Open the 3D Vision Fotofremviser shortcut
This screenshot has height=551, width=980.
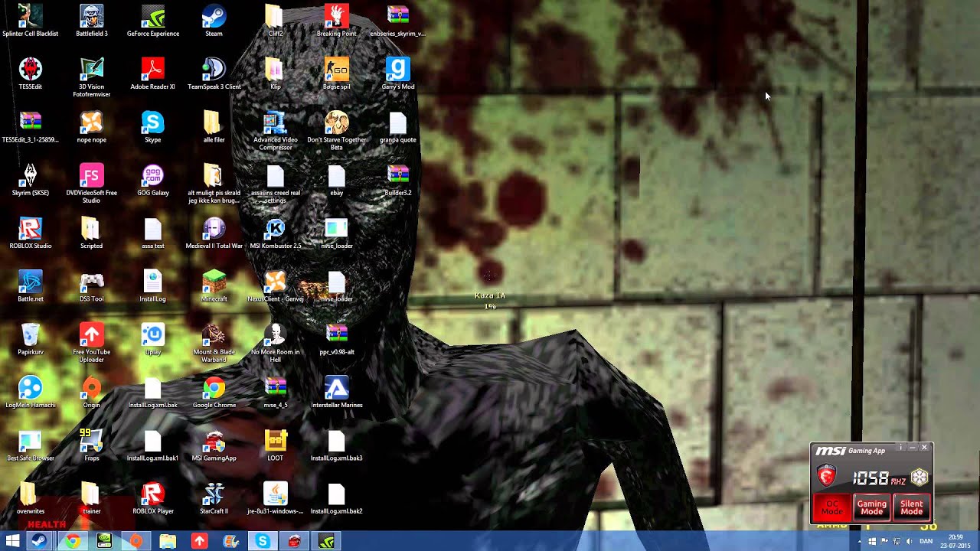(x=92, y=77)
